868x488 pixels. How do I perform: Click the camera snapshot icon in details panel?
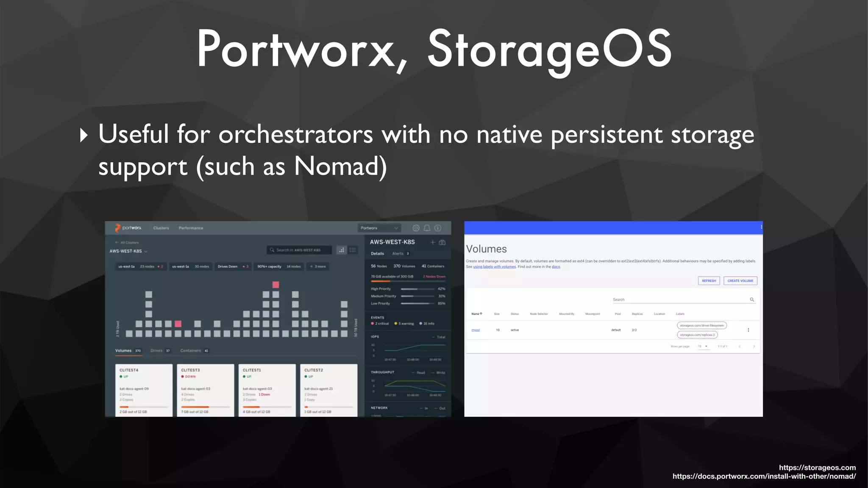click(442, 242)
